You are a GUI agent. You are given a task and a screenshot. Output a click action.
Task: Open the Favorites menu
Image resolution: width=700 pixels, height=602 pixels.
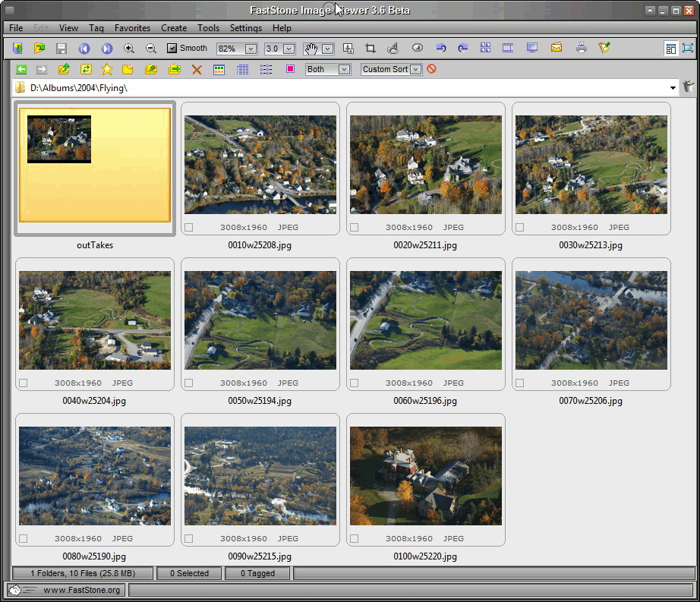click(x=132, y=28)
